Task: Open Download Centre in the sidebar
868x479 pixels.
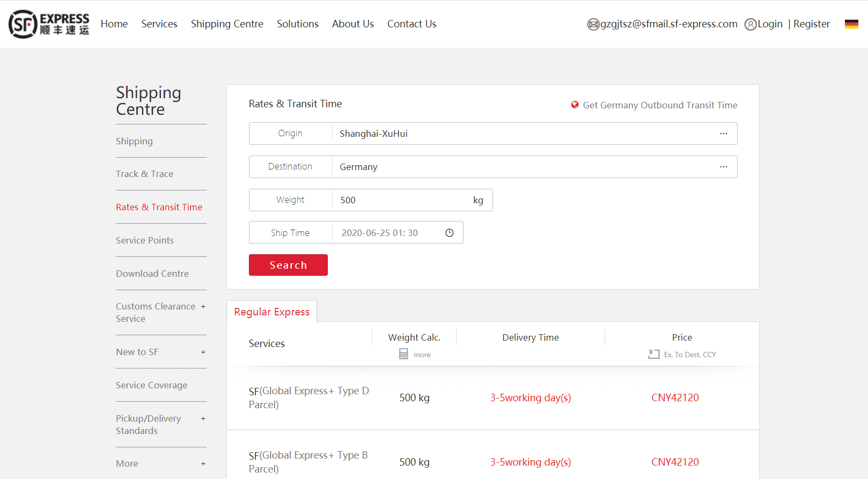Action: tap(152, 274)
